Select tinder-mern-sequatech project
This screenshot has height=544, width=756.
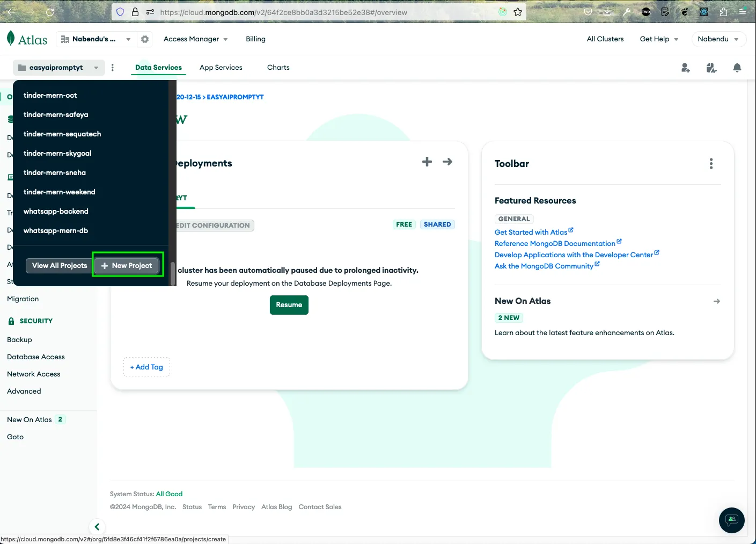pyautogui.click(x=91, y=134)
